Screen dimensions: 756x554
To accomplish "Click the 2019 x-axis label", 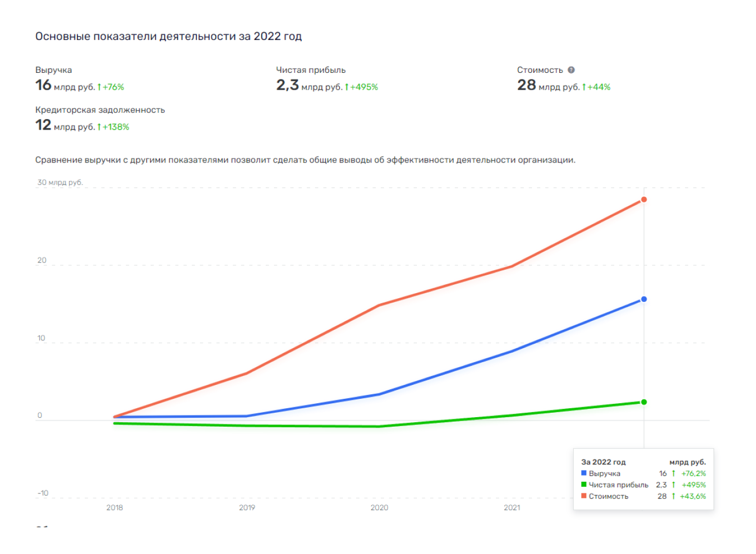I will pyautogui.click(x=247, y=507).
